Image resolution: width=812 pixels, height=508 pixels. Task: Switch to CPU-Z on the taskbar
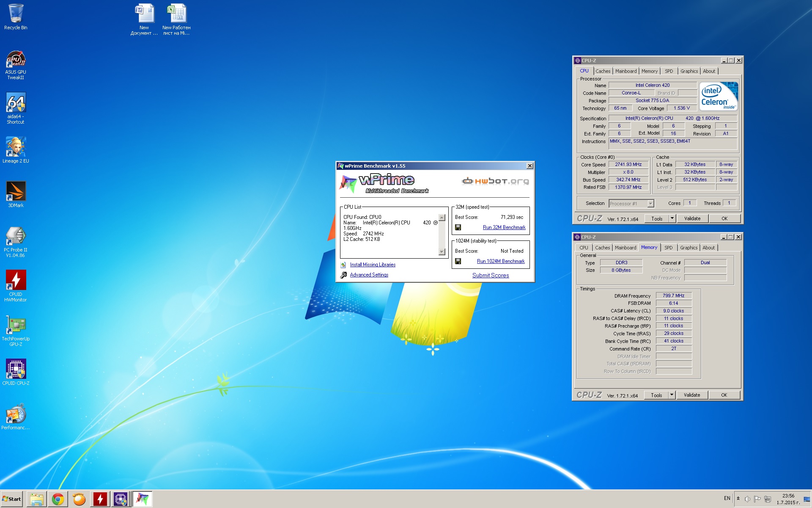coord(121,499)
